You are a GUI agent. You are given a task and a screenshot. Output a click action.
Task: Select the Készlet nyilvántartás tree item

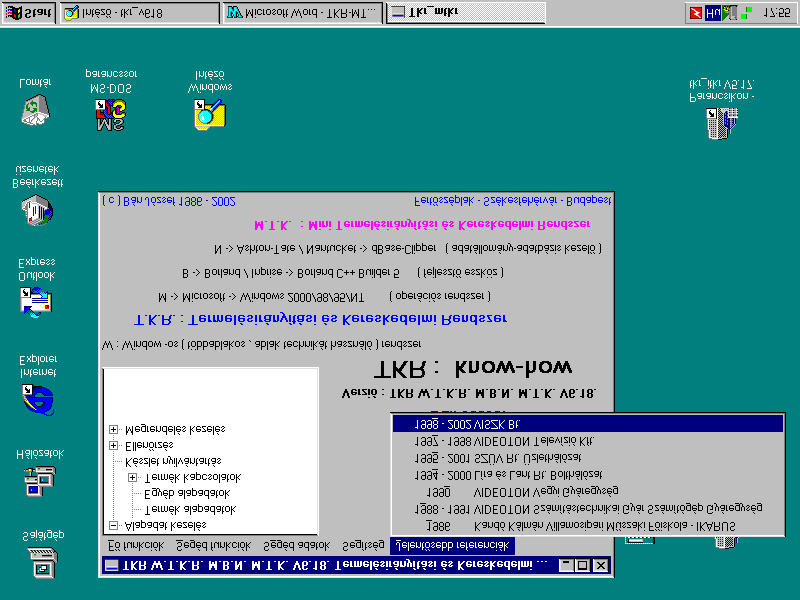pyautogui.click(x=173, y=461)
